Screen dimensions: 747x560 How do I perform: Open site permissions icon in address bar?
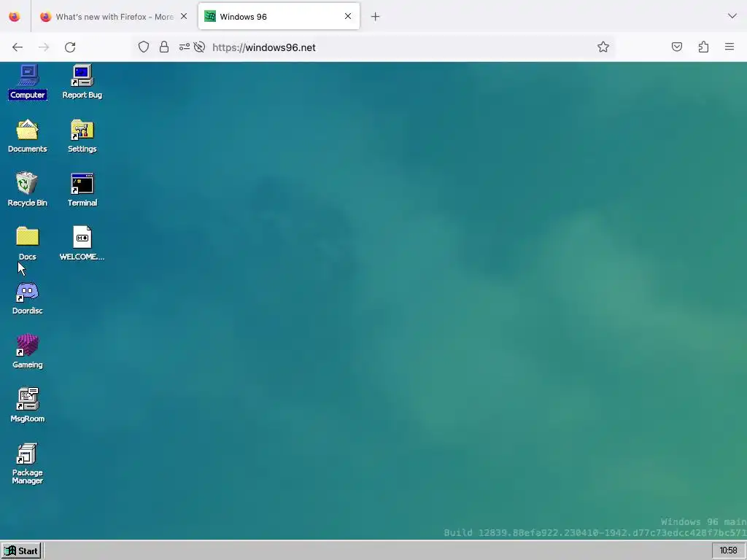click(x=185, y=47)
